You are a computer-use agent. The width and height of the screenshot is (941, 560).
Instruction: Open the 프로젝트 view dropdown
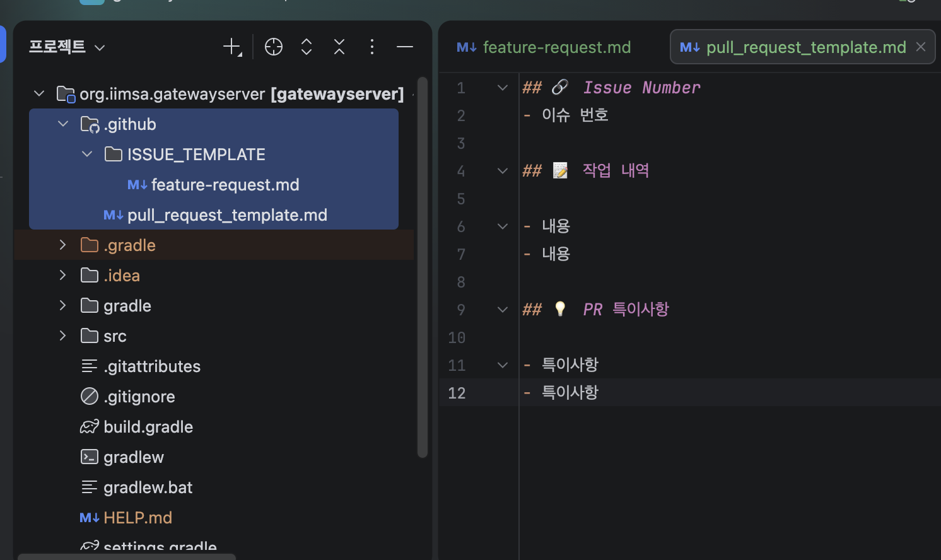point(67,47)
